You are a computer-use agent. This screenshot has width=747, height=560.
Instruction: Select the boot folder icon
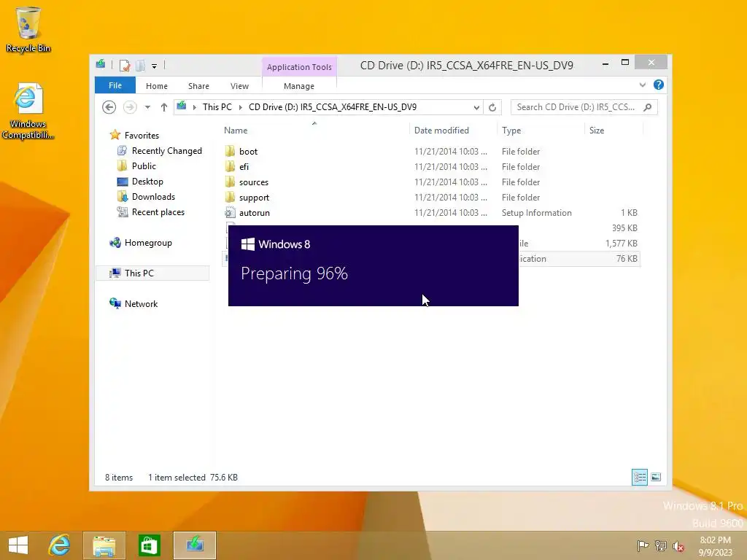(230, 152)
